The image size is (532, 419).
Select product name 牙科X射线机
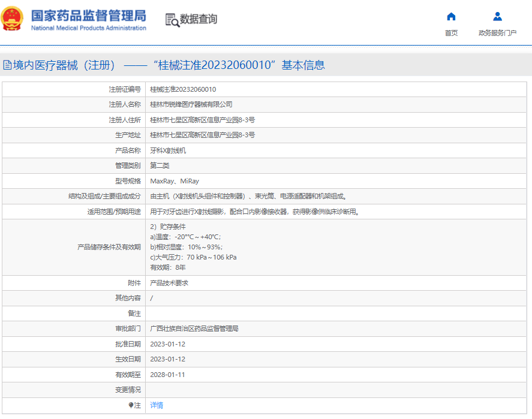168,150
